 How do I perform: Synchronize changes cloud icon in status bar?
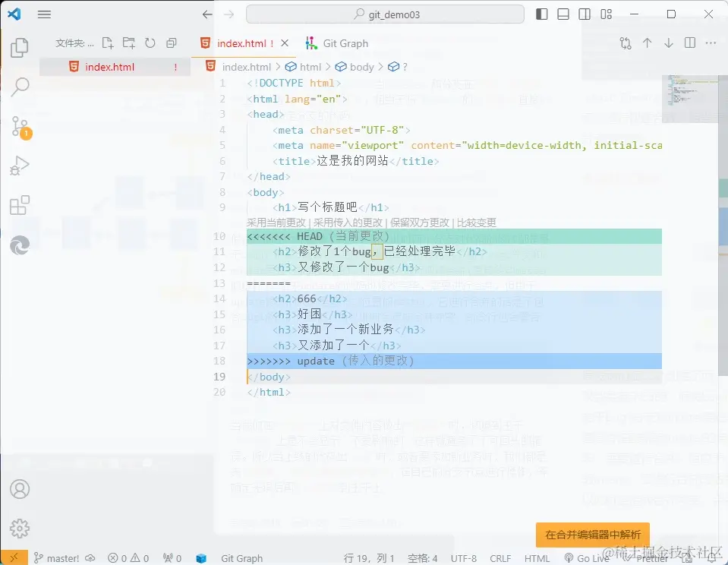[90, 558]
